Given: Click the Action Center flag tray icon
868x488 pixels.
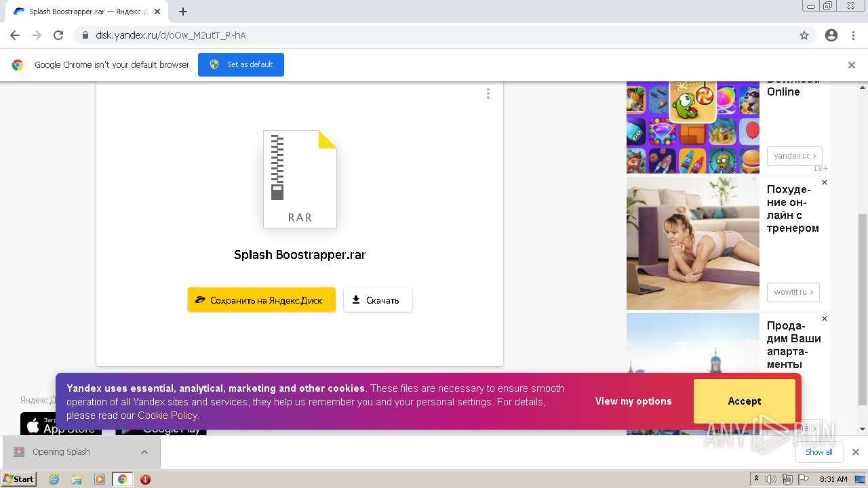Looking at the screenshot, I should (x=804, y=479).
